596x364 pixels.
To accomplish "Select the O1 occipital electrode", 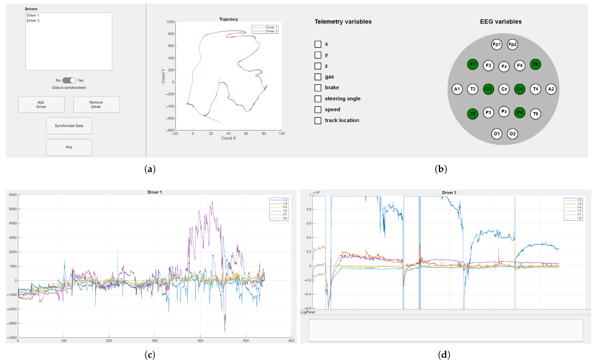I will 496,134.
